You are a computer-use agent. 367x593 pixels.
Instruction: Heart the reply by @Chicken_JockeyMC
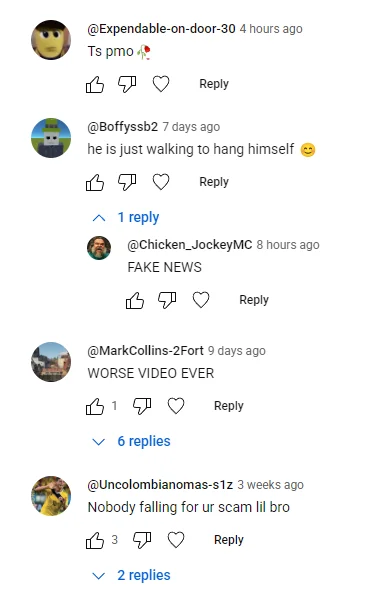pyautogui.click(x=201, y=300)
